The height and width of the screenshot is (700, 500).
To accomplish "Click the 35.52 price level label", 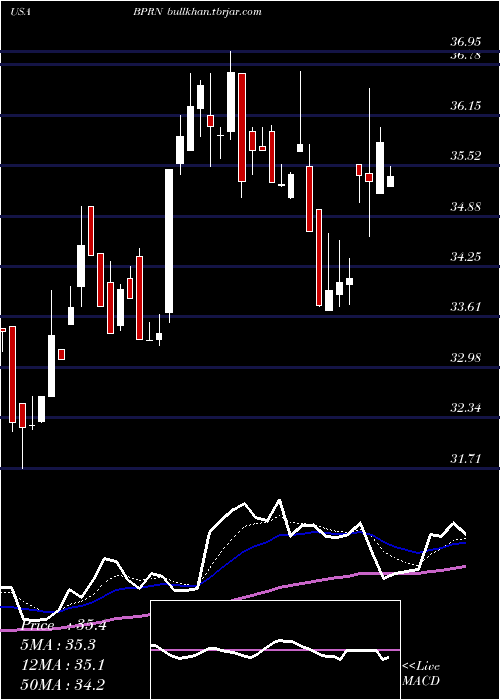I will click(x=466, y=156).
